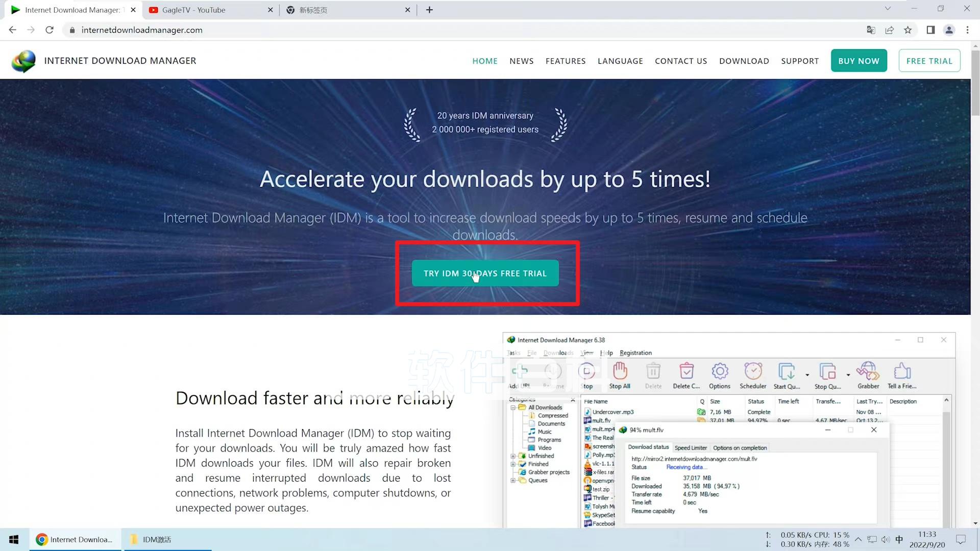Open the LANGUAGE navigation item
980x551 pixels.
pos(620,61)
